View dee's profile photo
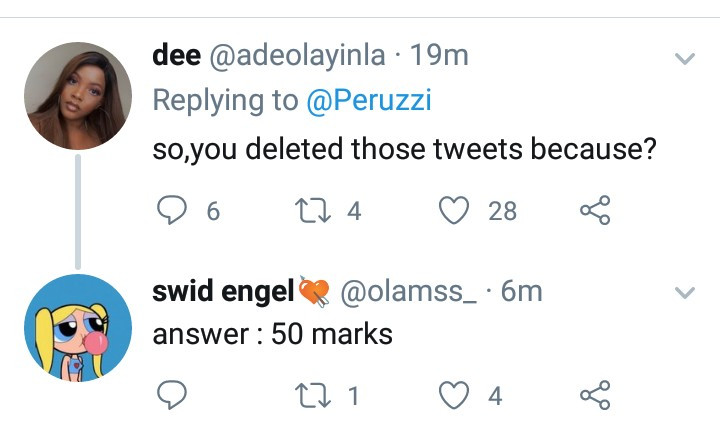 pyautogui.click(x=77, y=96)
